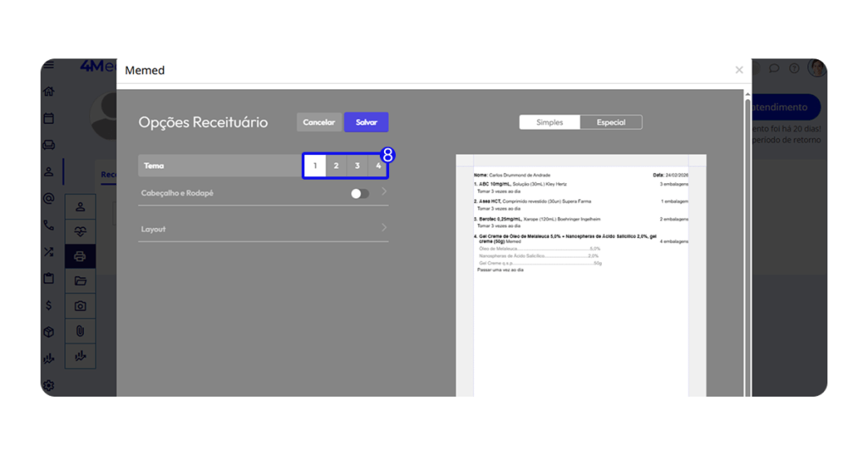Image resolution: width=868 pixels, height=456 pixels.
Task: Choose theme option 4
Action: coord(378,165)
